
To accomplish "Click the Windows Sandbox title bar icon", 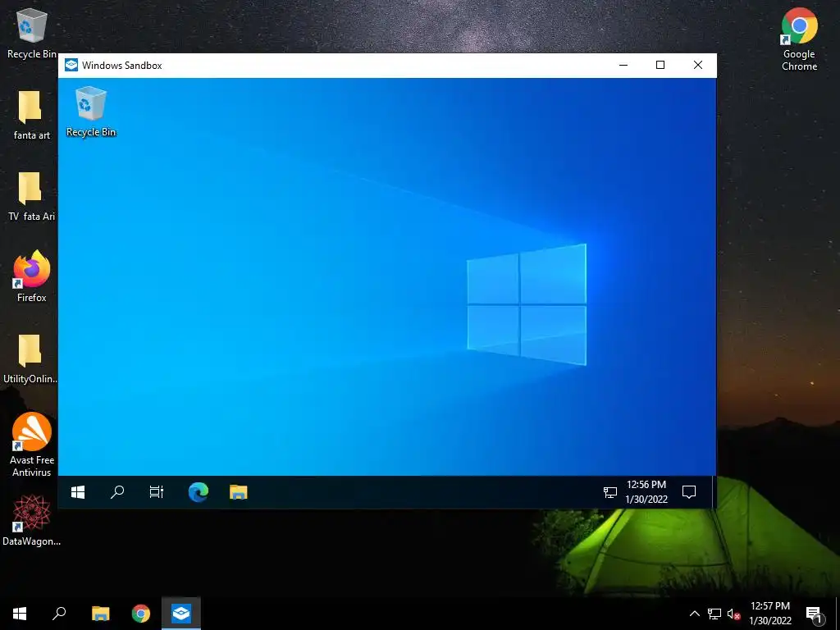I will point(71,66).
